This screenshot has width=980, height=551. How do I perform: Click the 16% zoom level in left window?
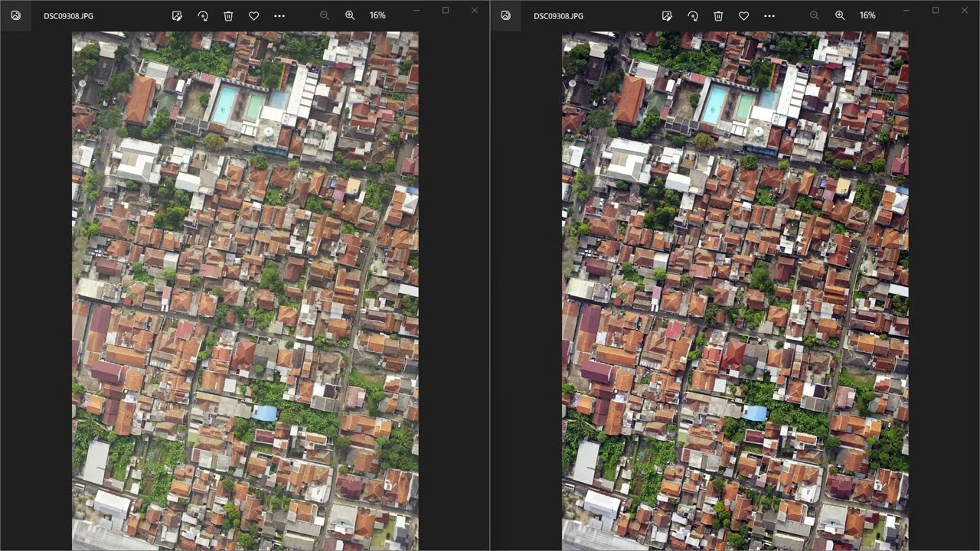click(x=377, y=15)
